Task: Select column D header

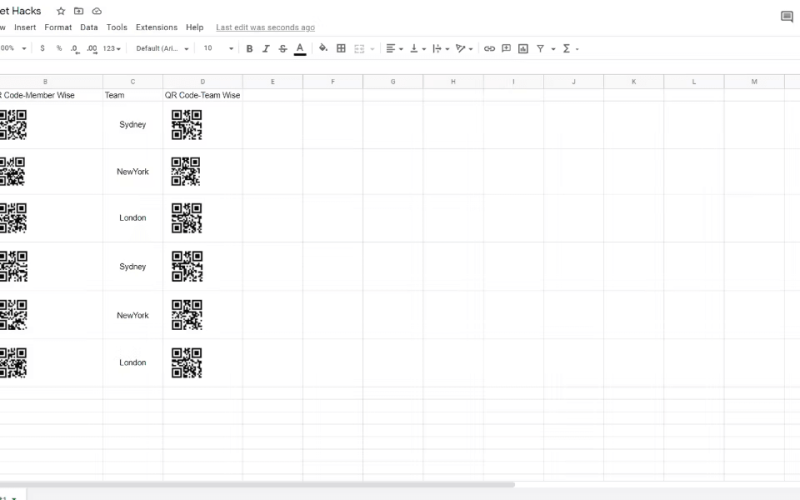Action: [203, 82]
